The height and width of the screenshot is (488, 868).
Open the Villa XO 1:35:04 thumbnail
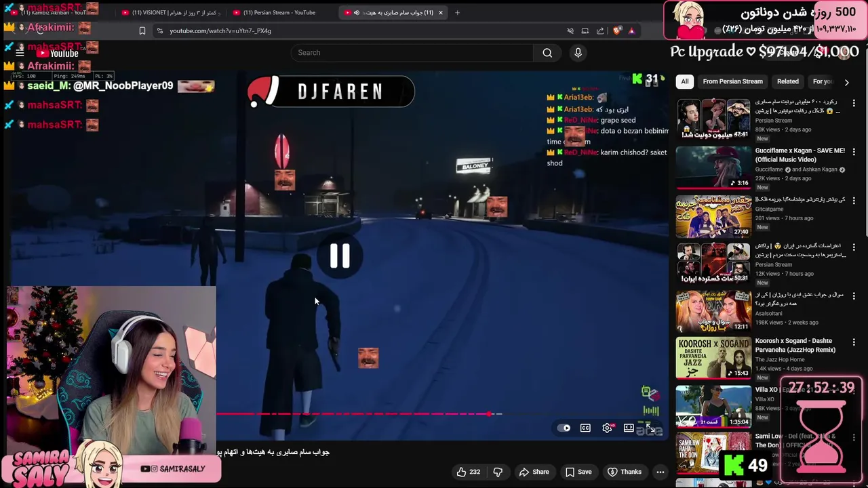click(713, 407)
